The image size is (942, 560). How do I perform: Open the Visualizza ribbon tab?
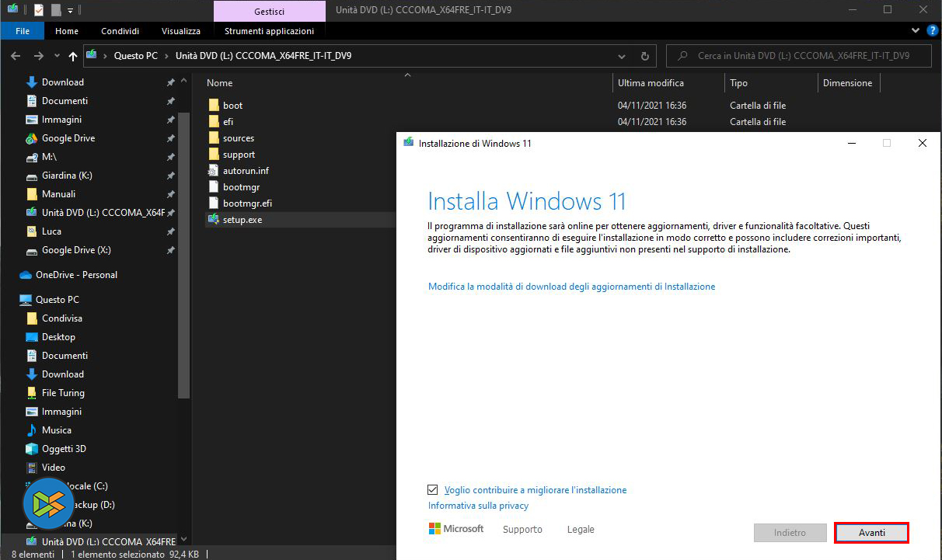point(180,31)
